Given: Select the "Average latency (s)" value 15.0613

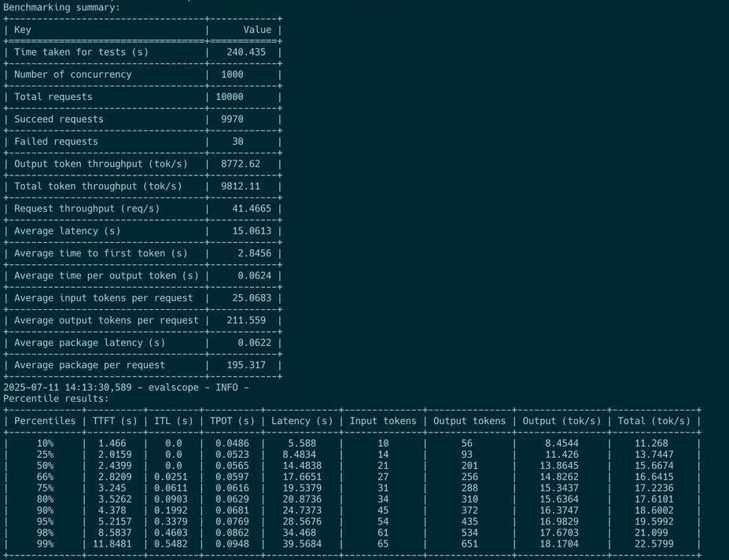Looking at the screenshot, I should pyautogui.click(x=252, y=230).
